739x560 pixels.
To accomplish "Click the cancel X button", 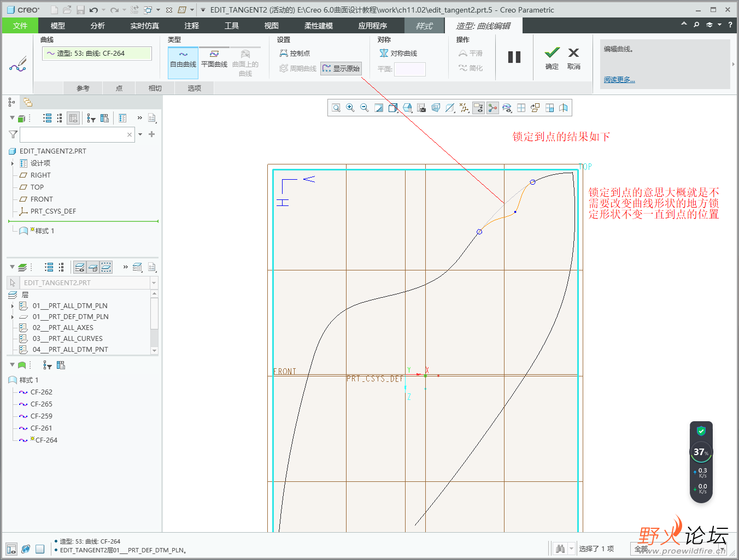I will click(x=573, y=52).
